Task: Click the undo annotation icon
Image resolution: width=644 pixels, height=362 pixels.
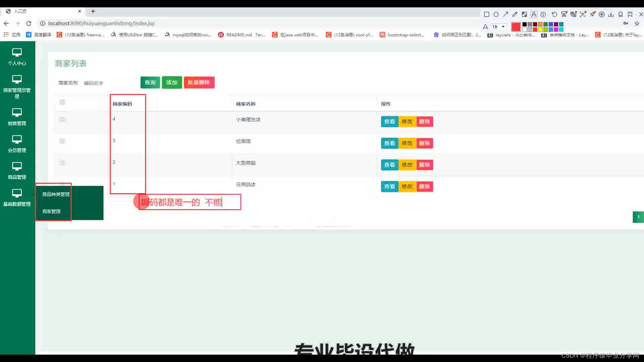Action: tap(554, 14)
